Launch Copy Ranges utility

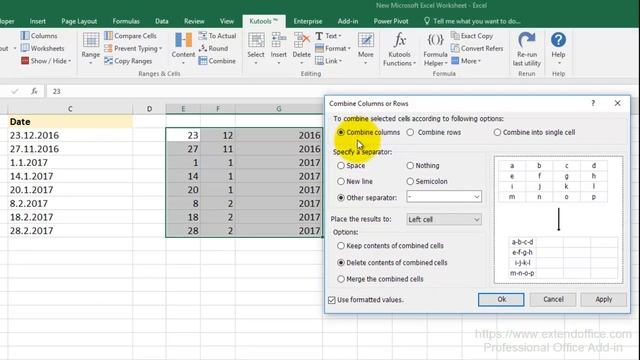pyautogui.click(x=128, y=61)
